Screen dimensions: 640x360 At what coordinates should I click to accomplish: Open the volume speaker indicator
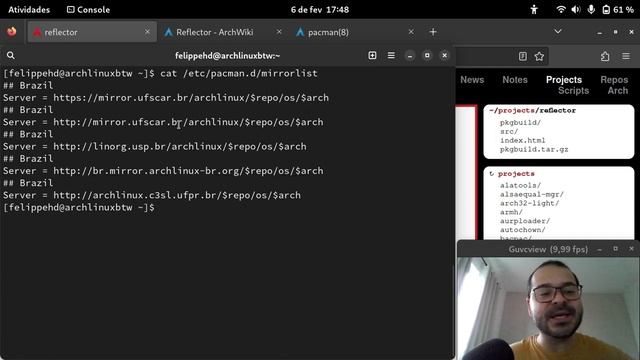click(x=576, y=9)
